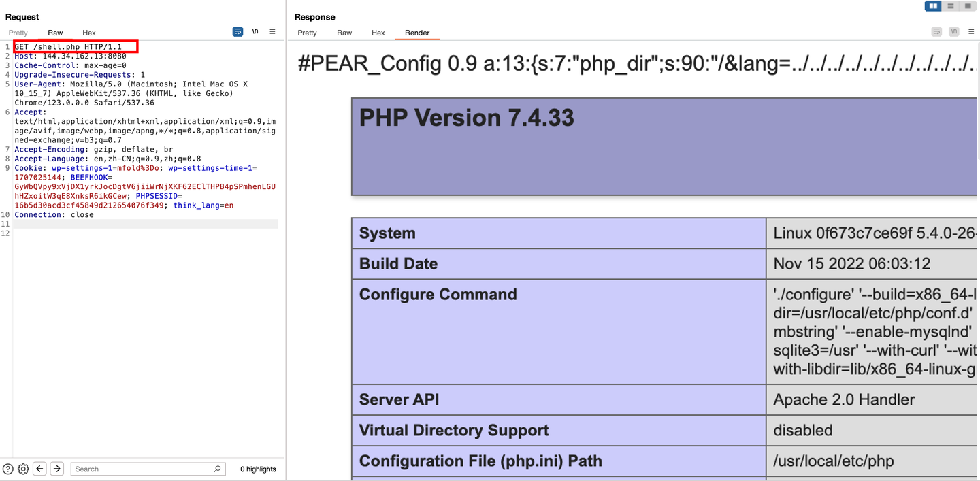This screenshot has height=481, width=980.
Task: Click inside the Search input field
Action: (136, 469)
